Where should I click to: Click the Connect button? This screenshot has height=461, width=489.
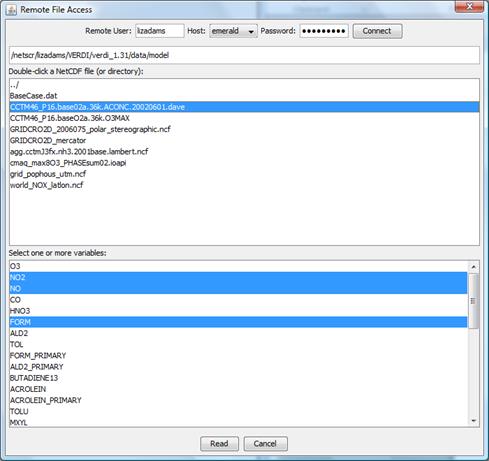coord(377,31)
